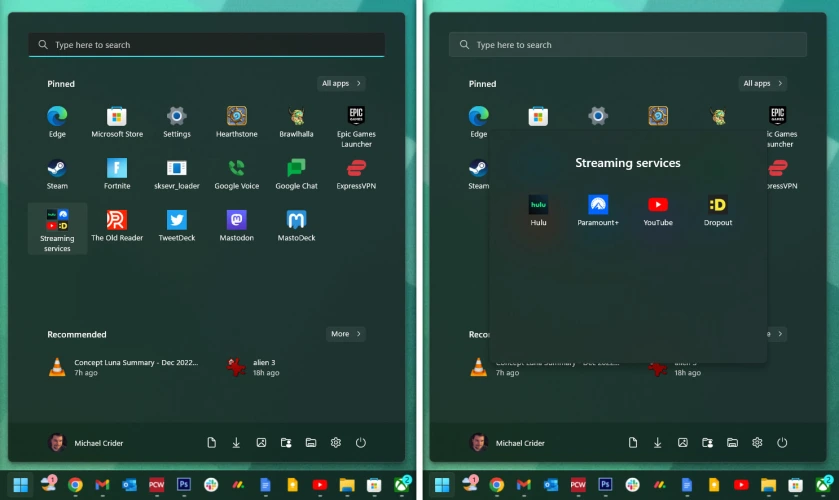The width and height of the screenshot is (839, 500).
Task: Launch Paramount+ from the open folder
Action: pos(598,209)
